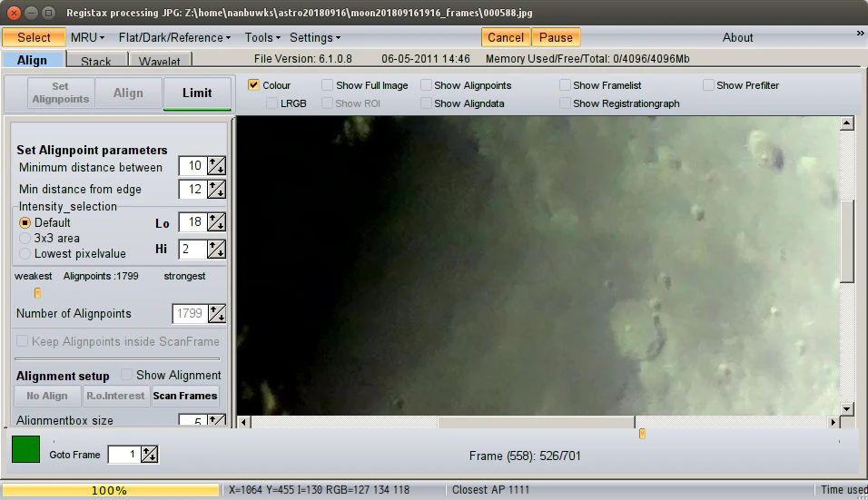Viewport: 868px width, 500px height.
Task: Click Min distance from edge value field
Action: (x=192, y=189)
